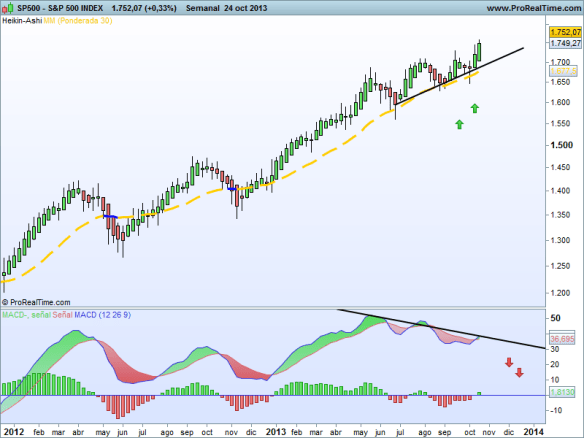Click the 2012 year label on time axis
Screen dimensions: 584x438
pos(15,432)
